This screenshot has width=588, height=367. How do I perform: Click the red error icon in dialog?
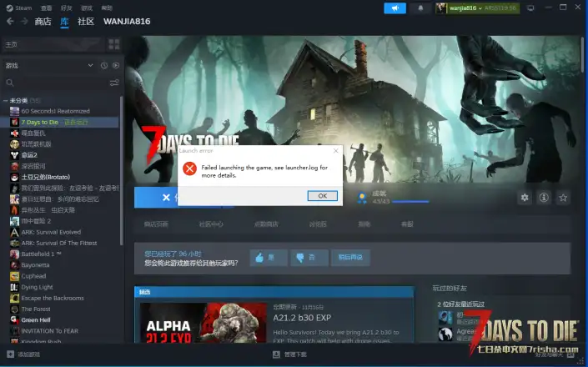(190, 168)
